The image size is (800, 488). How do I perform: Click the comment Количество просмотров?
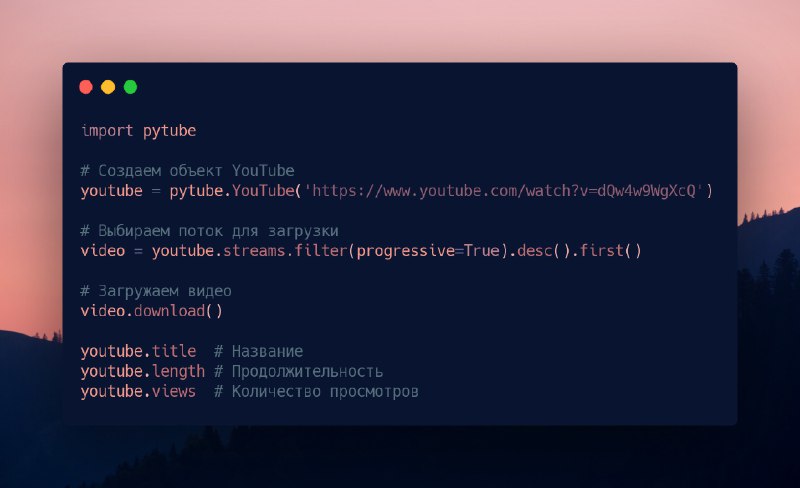point(316,392)
